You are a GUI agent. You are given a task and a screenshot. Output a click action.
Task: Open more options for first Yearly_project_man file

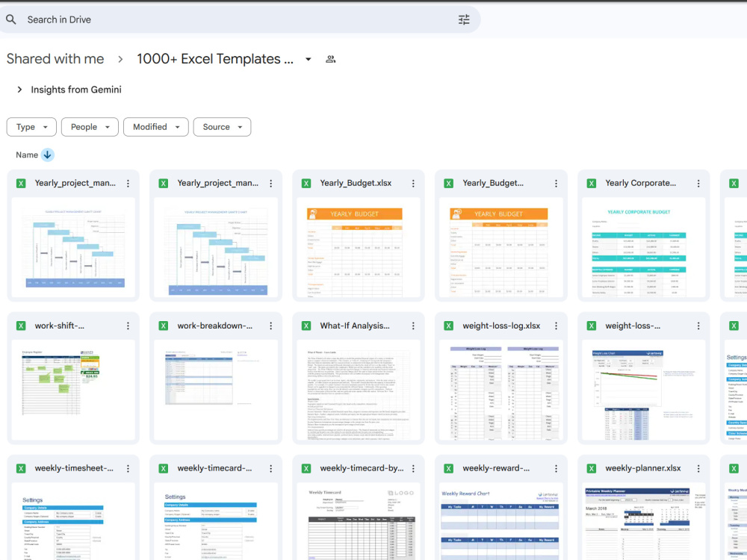coord(128,184)
